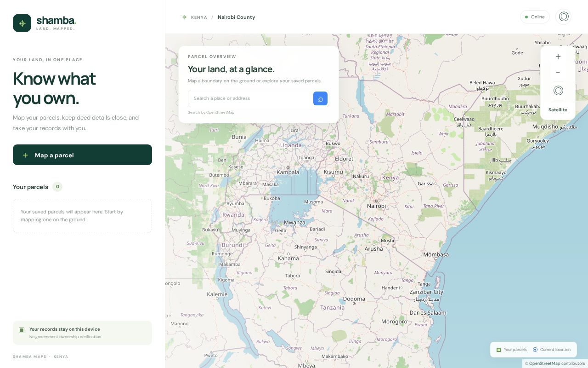Click the Eldoret label on the map
Viewport: 588px width, 368px height.
coord(344,159)
